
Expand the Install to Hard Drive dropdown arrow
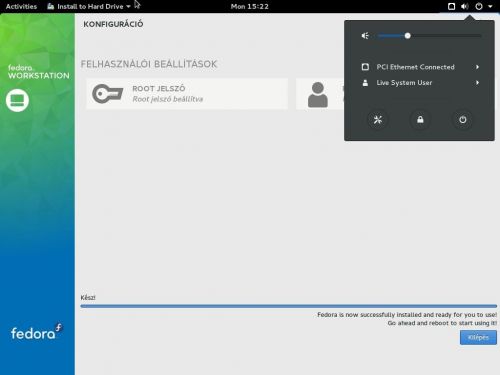[128, 7]
